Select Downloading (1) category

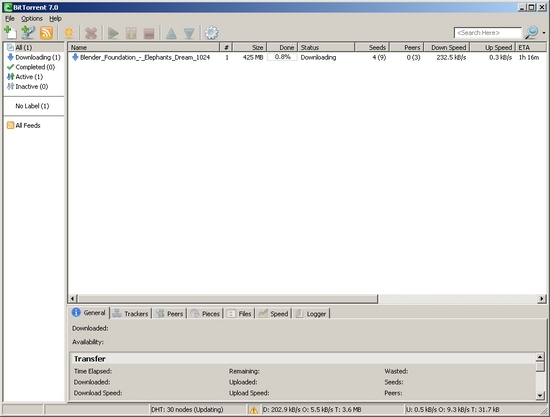(x=34, y=57)
